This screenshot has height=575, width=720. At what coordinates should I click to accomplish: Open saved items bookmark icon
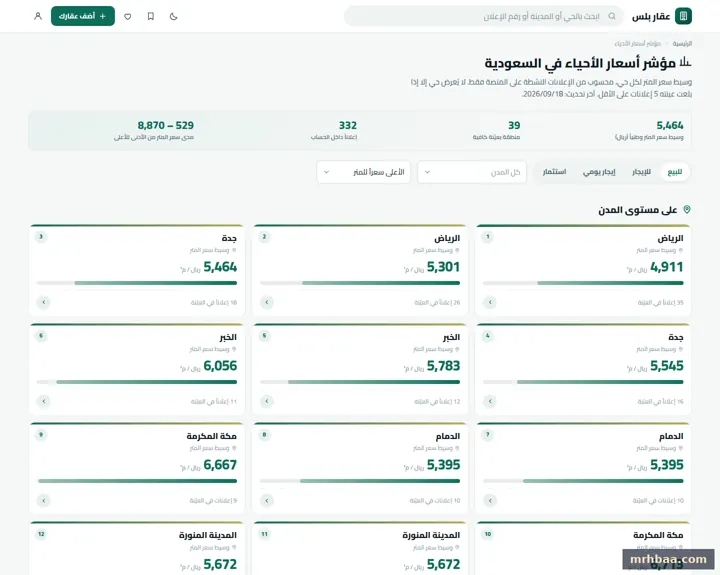pos(151,16)
